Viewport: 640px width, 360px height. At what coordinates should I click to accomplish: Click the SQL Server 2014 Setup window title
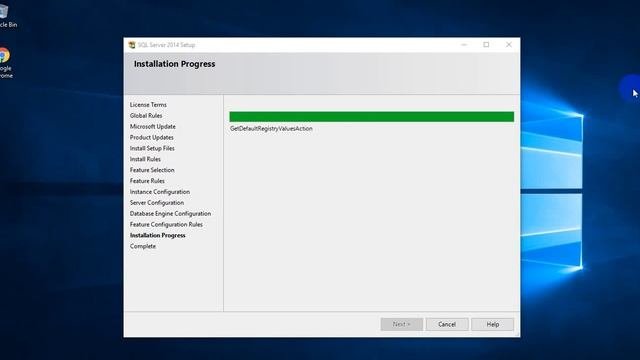[167, 45]
